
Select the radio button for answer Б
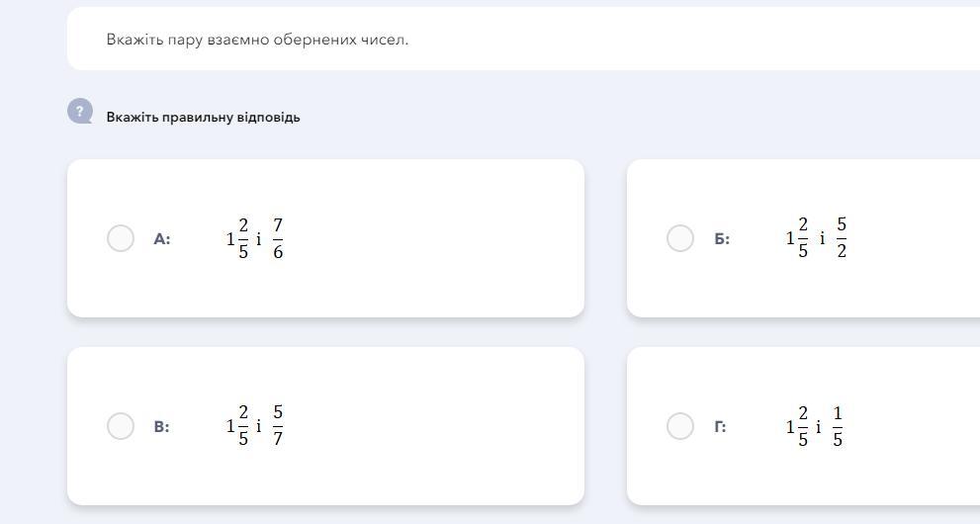680,238
